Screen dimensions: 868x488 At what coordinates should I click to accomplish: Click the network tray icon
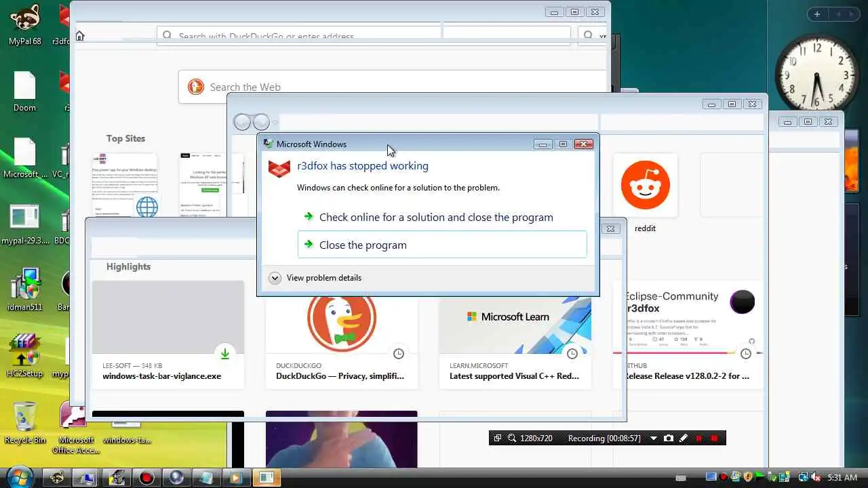[x=803, y=477]
